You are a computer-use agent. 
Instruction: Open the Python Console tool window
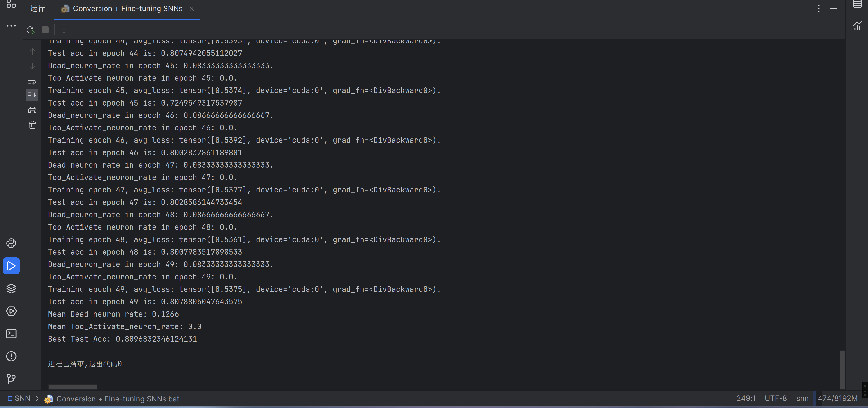coord(11,243)
